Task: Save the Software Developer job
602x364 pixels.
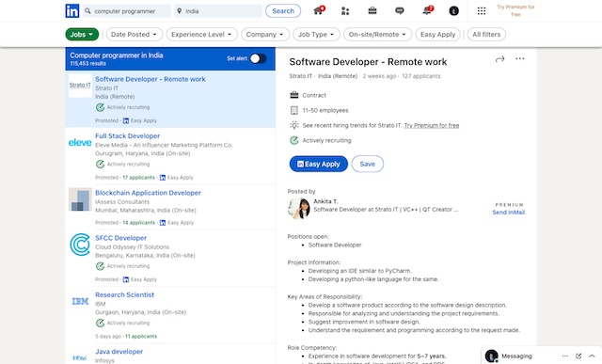Action: (368, 164)
